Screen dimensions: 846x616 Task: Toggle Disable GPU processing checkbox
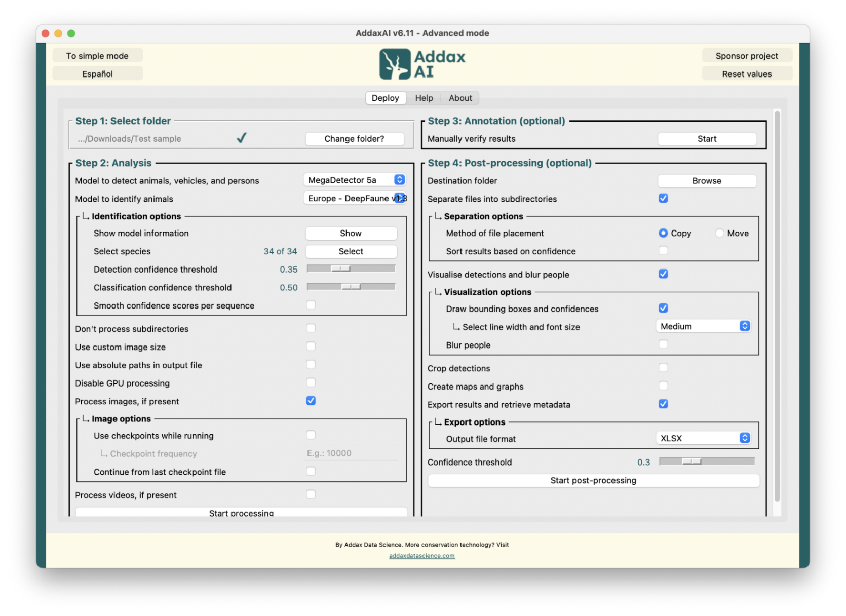(x=311, y=382)
